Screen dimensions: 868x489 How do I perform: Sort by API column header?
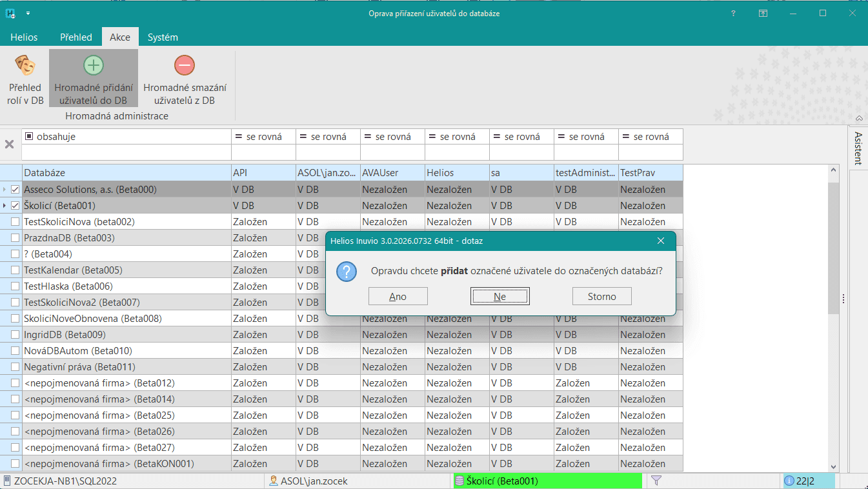[x=263, y=173]
